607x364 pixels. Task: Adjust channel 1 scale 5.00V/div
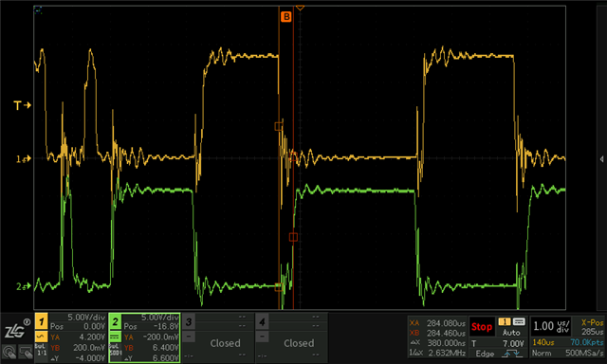click(86, 318)
